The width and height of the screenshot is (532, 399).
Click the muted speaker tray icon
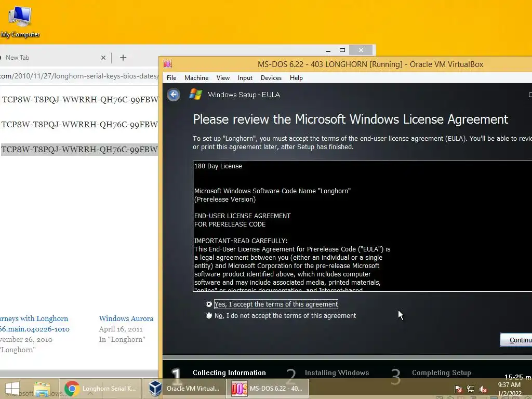click(x=483, y=389)
